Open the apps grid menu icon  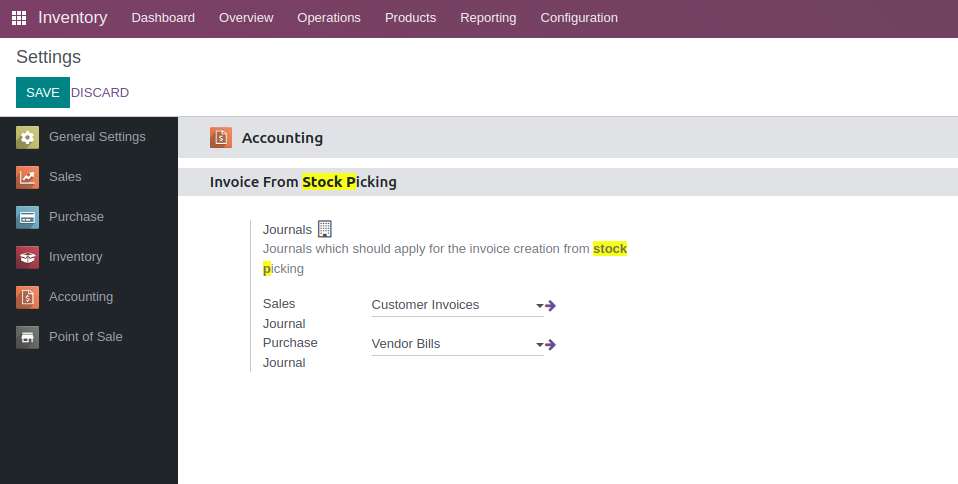pyautogui.click(x=19, y=18)
